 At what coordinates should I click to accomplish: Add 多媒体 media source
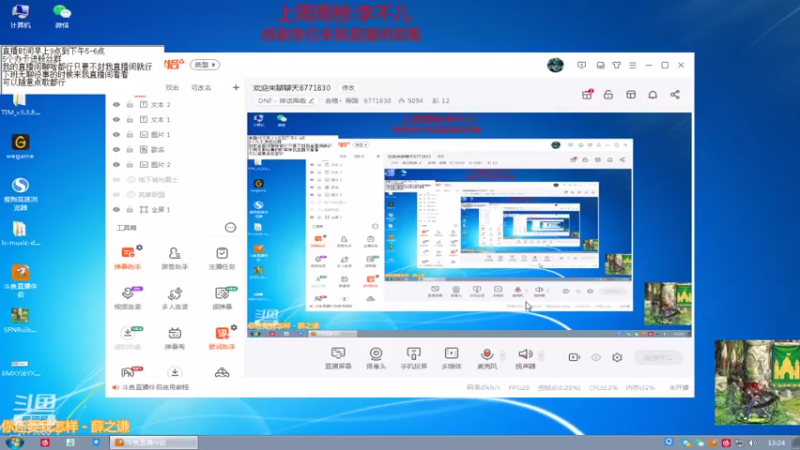point(451,358)
